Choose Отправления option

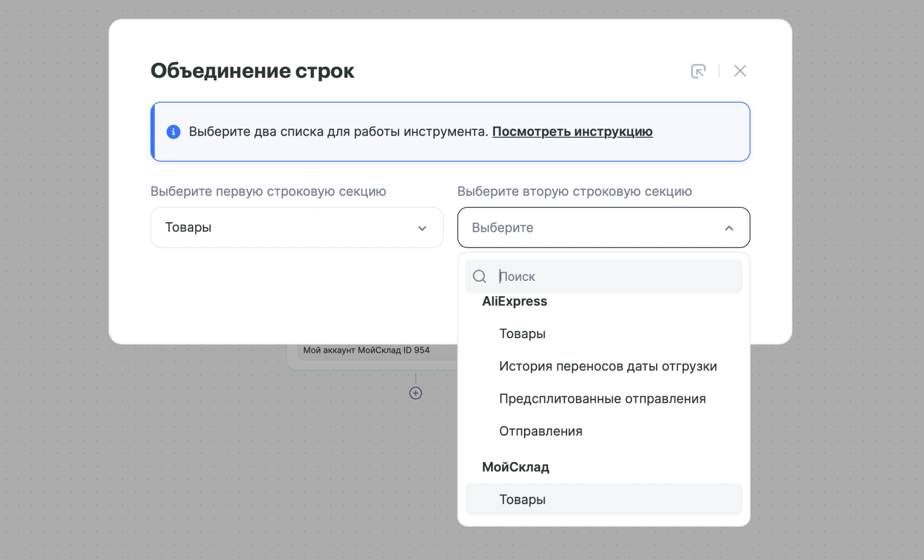tap(603, 431)
